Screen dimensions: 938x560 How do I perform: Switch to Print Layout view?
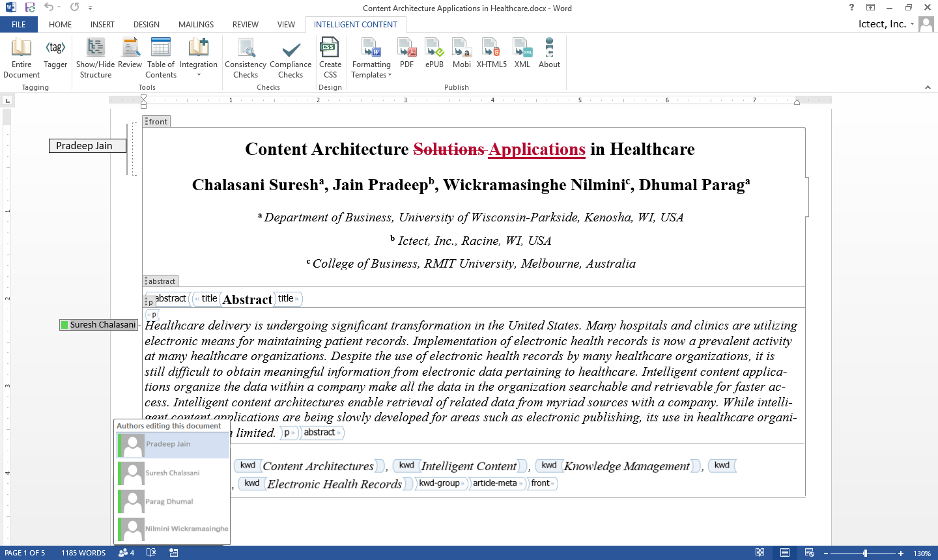pos(785,553)
